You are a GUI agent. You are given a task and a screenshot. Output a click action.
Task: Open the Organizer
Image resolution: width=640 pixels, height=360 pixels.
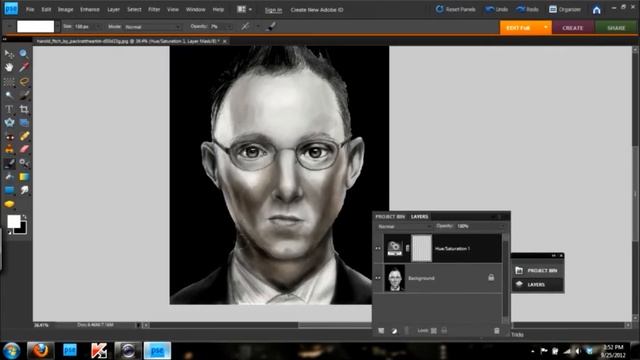[565, 9]
